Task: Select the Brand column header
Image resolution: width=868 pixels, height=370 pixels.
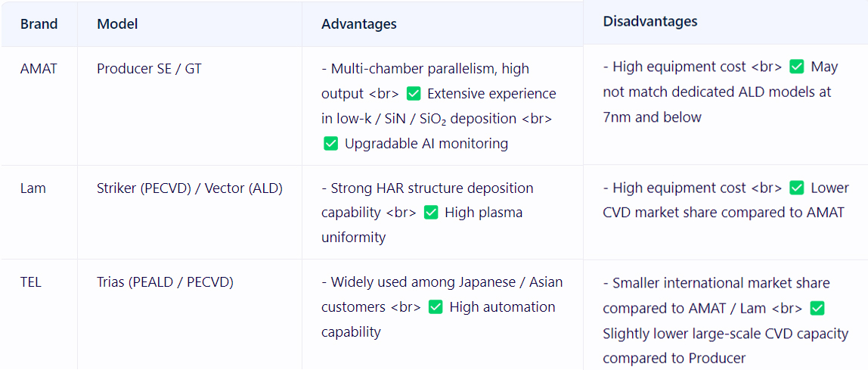Action: tap(39, 24)
